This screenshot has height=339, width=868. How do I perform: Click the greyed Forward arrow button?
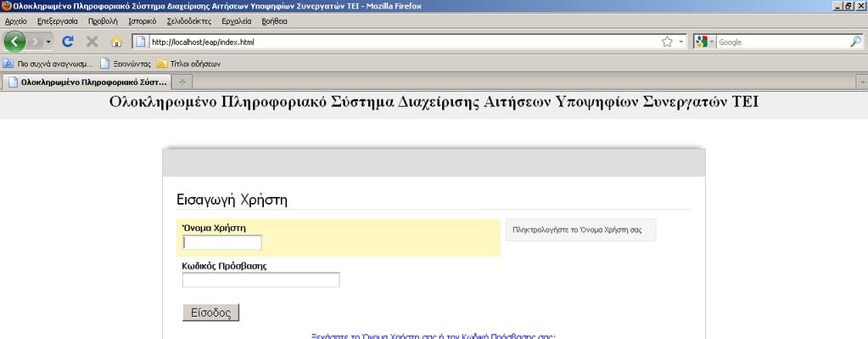coord(35,42)
